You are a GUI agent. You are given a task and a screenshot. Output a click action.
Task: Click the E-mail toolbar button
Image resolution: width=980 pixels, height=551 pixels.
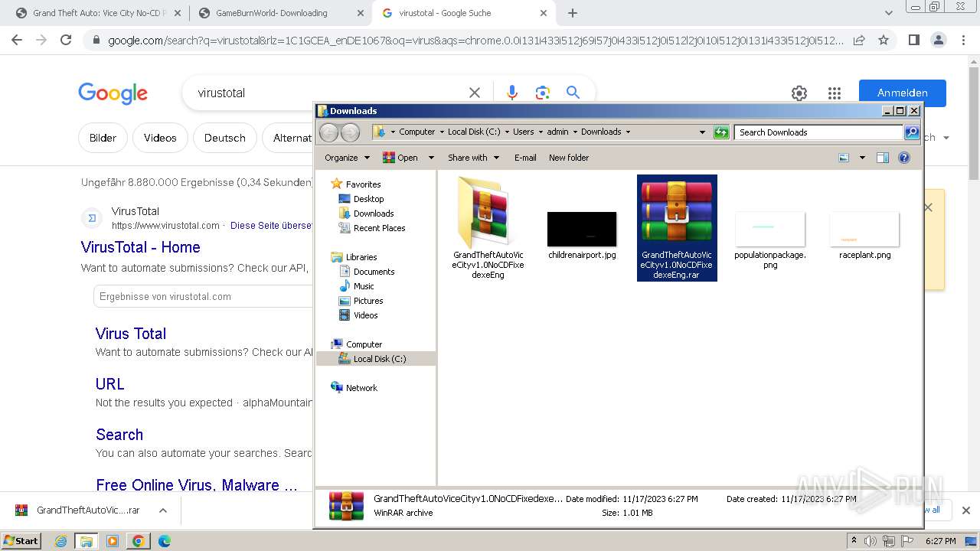(525, 158)
